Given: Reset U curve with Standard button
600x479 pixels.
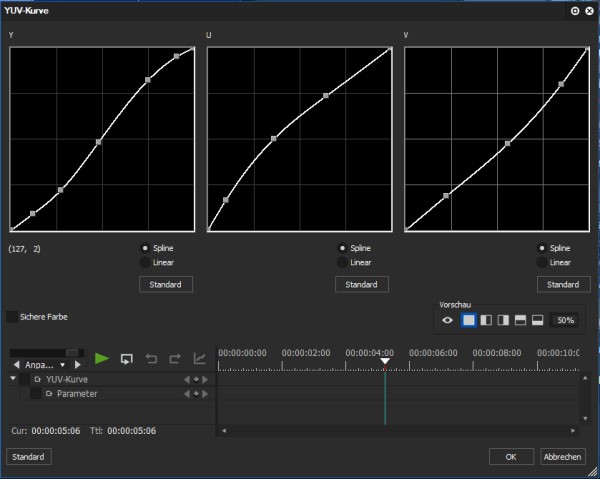Looking at the screenshot, I should (362, 285).
